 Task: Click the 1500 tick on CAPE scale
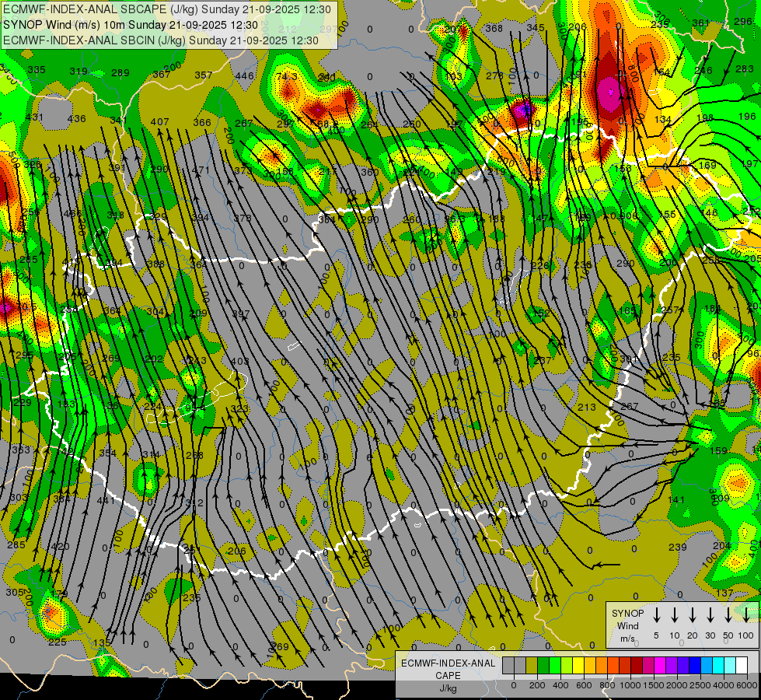(654, 685)
